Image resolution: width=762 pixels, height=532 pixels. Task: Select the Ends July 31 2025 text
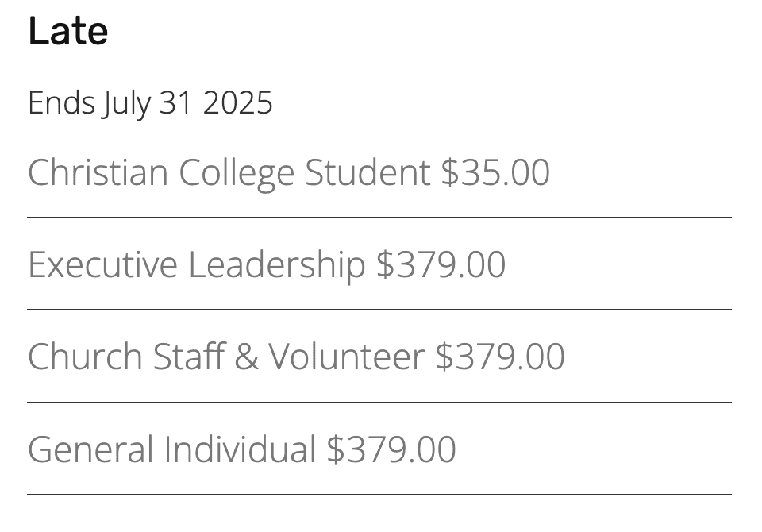coord(150,103)
